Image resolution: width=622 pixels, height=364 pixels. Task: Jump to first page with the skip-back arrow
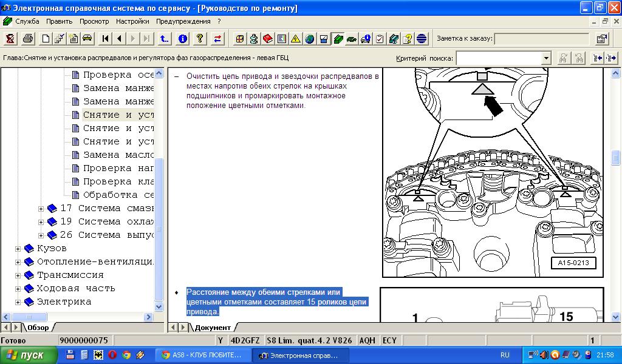106,39
